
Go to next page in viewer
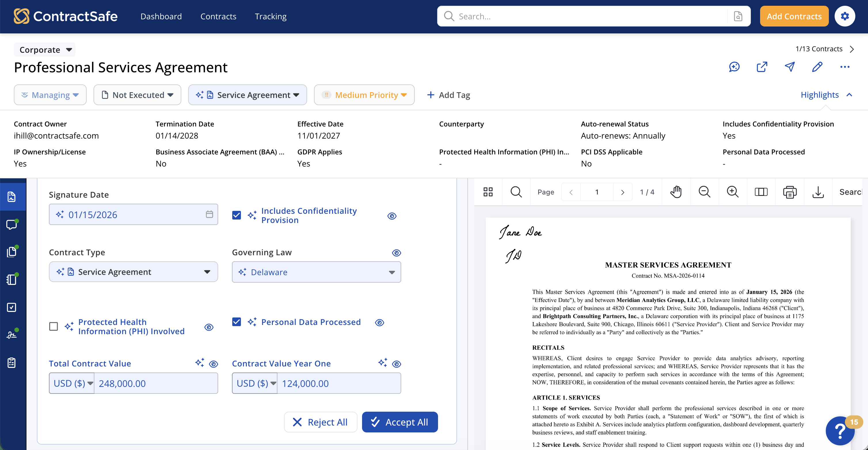(x=622, y=192)
